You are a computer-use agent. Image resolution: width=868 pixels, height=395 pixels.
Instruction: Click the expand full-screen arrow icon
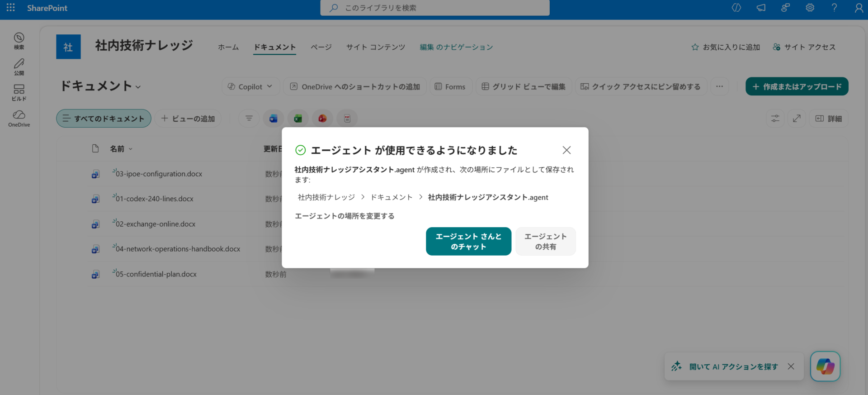pos(797,119)
